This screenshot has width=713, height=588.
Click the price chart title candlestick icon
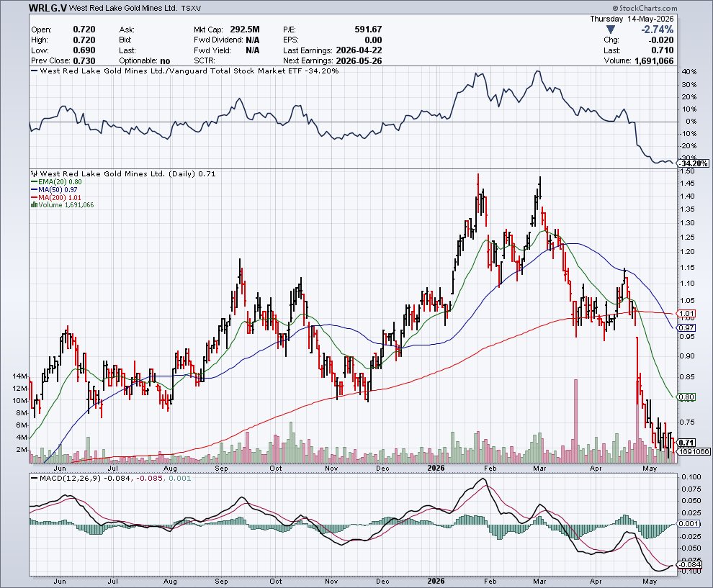point(34,173)
